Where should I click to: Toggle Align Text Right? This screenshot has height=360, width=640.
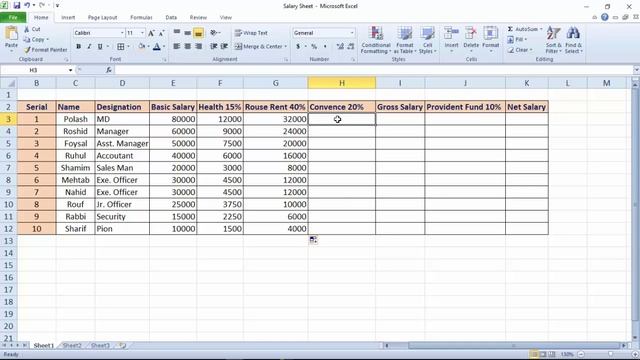point(198,47)
